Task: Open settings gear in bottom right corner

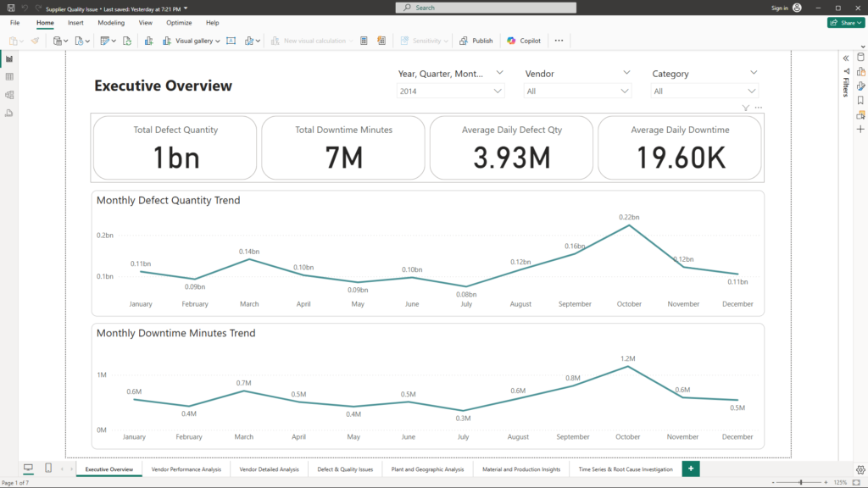Action: pos(860,469)
